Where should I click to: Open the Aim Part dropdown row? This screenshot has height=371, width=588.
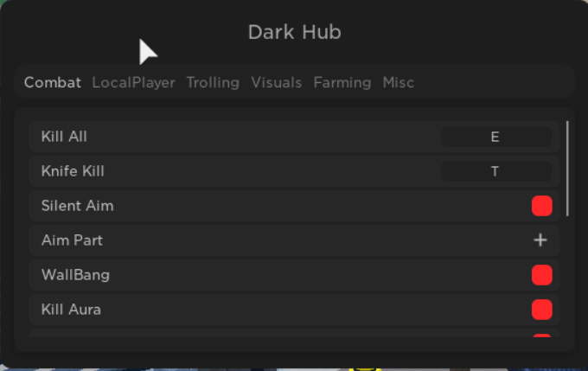(x=294, y=240)
